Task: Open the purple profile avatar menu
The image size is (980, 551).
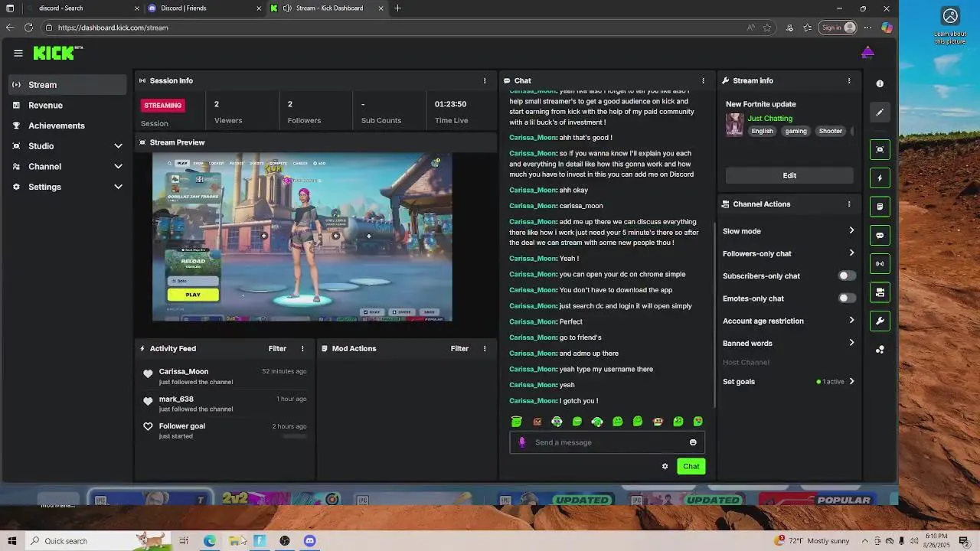Action: point(867,52)
